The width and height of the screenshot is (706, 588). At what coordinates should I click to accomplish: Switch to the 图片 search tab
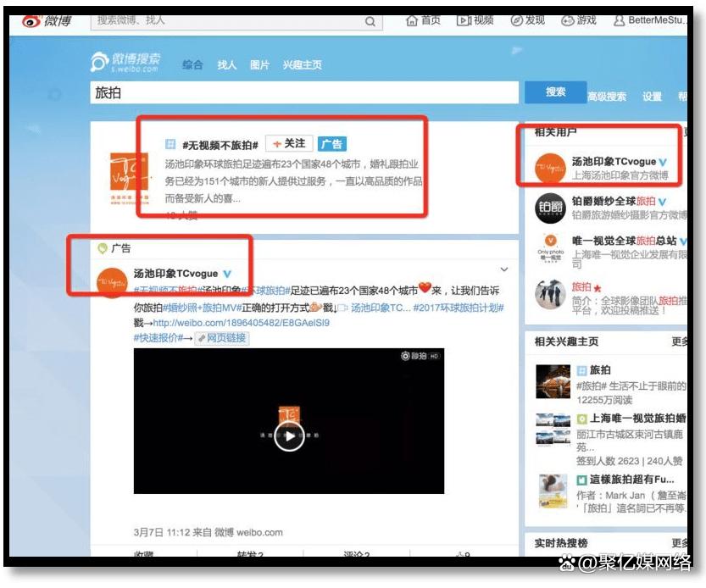pos(260,65)
